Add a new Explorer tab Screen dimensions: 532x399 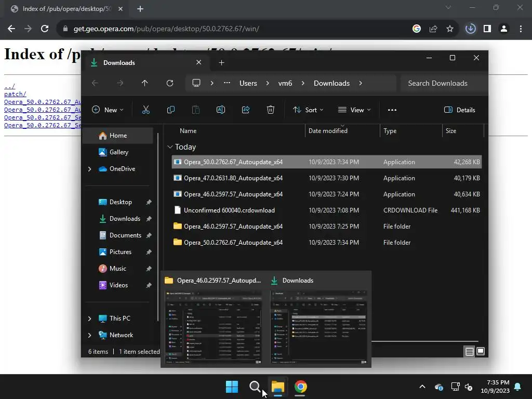tap(221, 63)
